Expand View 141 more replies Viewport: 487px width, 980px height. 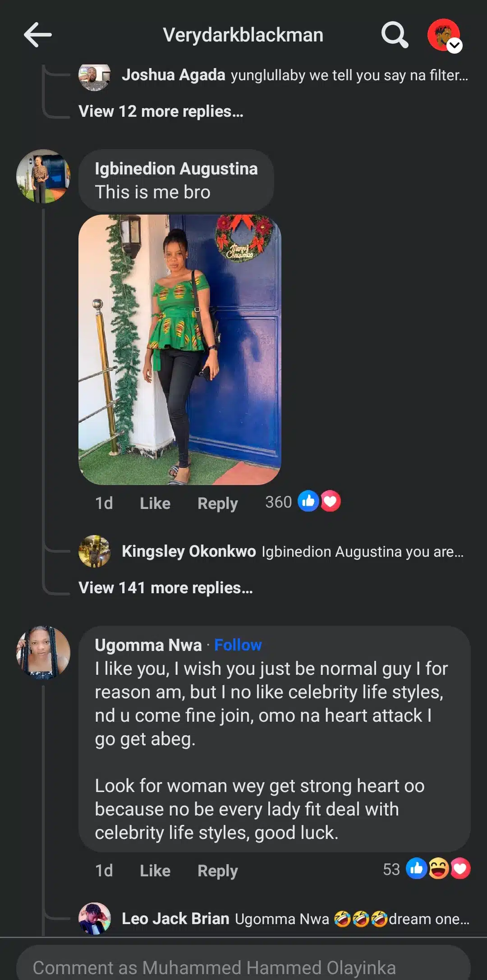tap(165, 588)
